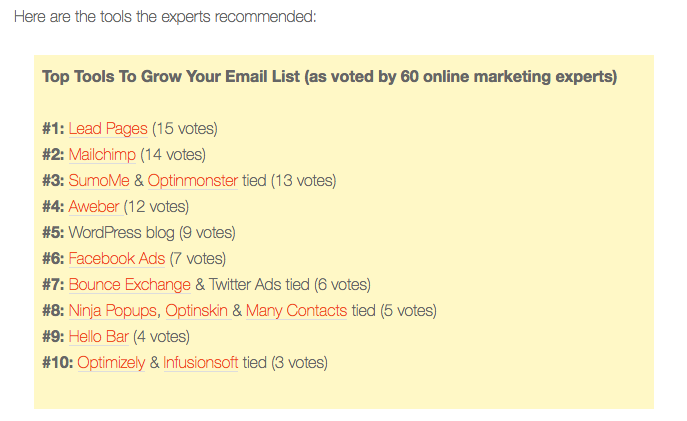
Task: Click the '(15 votes)' text
Action: [x=185, y=129]
